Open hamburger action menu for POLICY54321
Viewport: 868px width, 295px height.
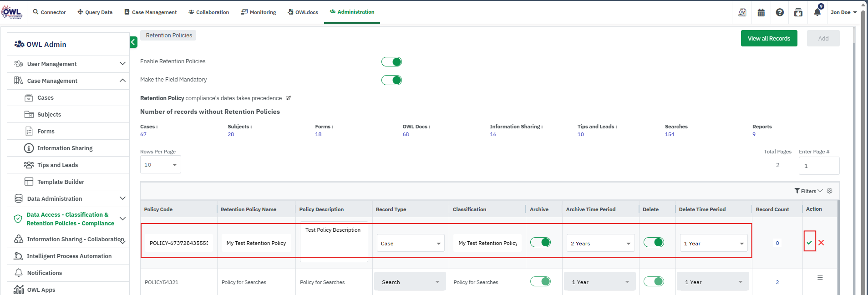pyautogui.click(x=820, y=278)
